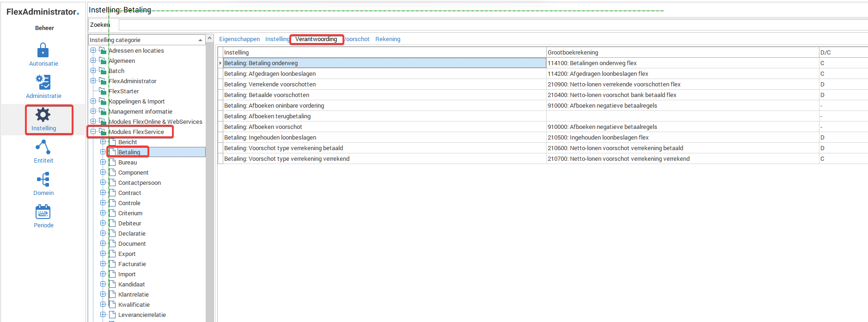Collapse the Modules FlexService node
The height and width of the screenshot is (322, 868).
tap(93, 132)
